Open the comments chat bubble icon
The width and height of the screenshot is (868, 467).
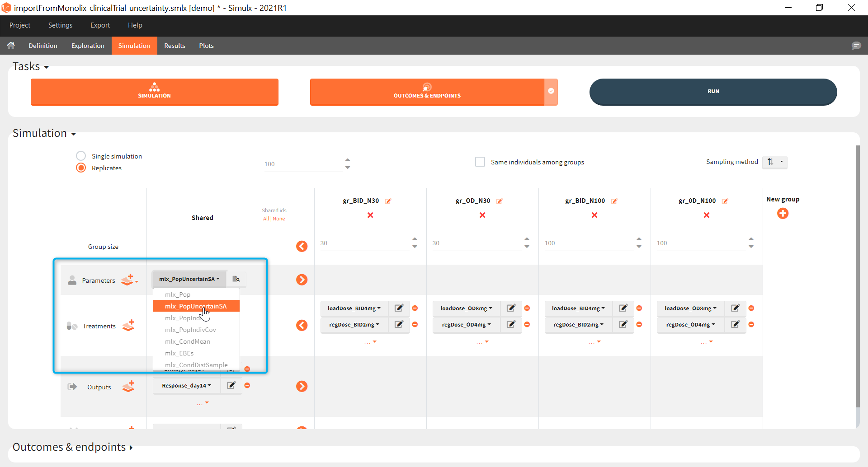[x=856, y=46]
